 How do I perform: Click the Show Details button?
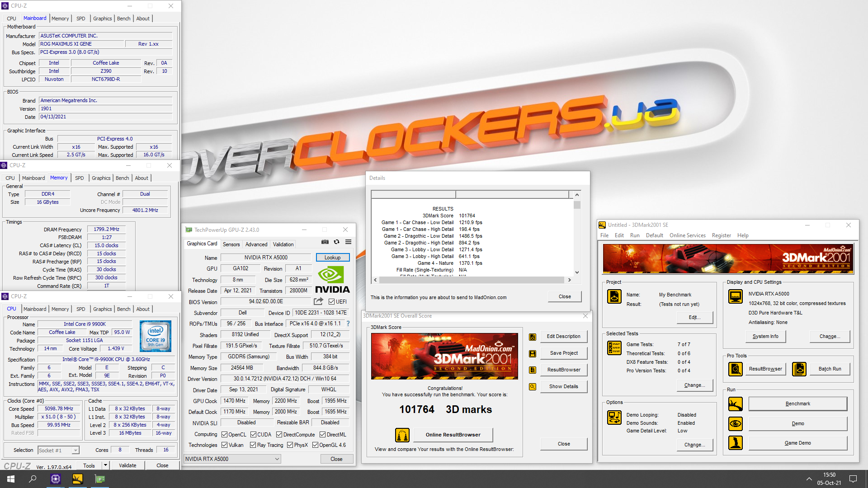tap(563, 387)
